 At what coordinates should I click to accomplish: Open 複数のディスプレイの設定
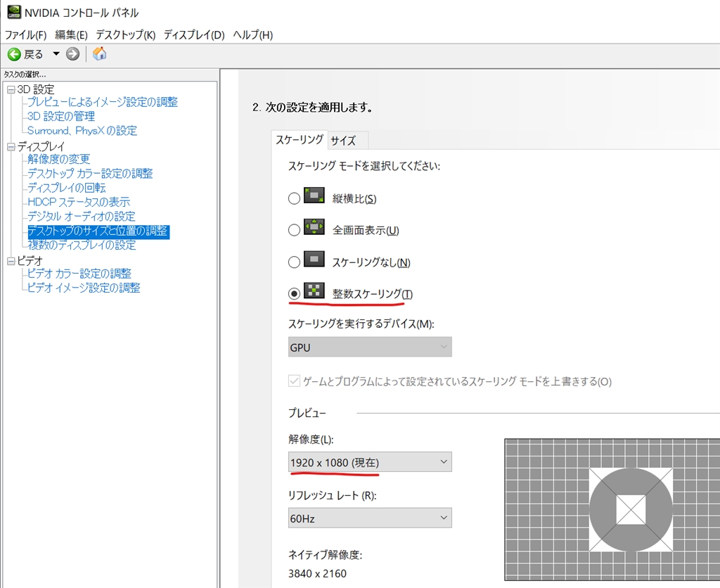pyautogui.click(x=82, y=245)
